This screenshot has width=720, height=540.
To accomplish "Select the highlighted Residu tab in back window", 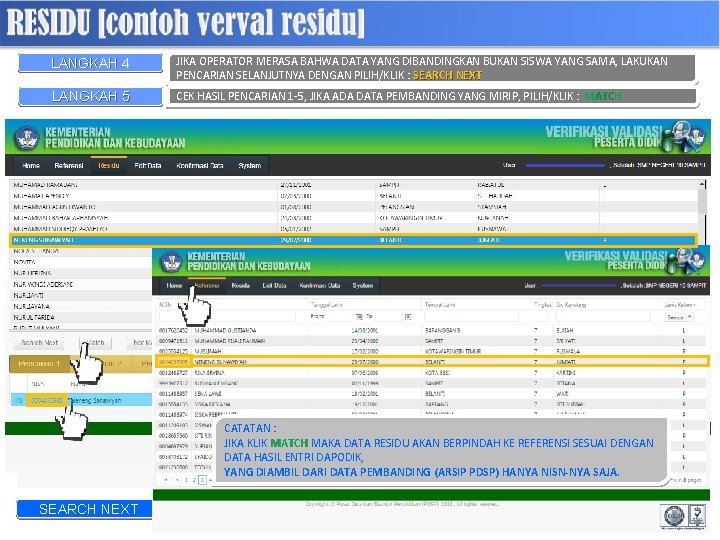I will pyautogui.click(x=109, y=165).
